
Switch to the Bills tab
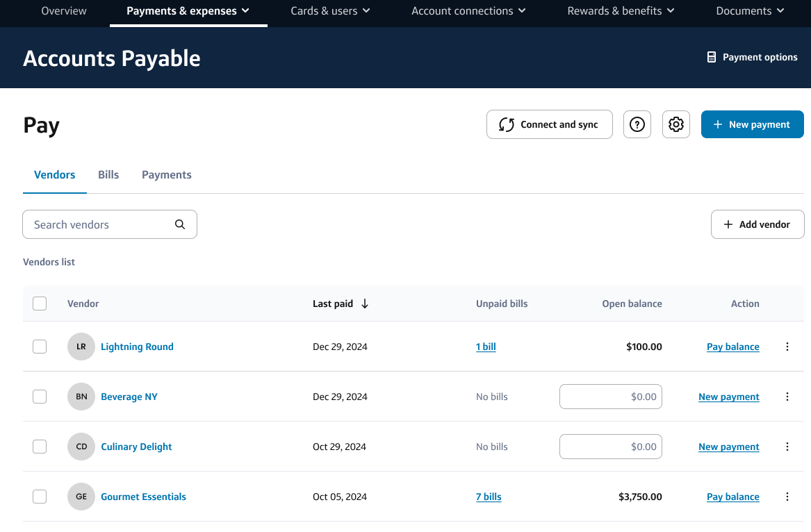[108, 175]
